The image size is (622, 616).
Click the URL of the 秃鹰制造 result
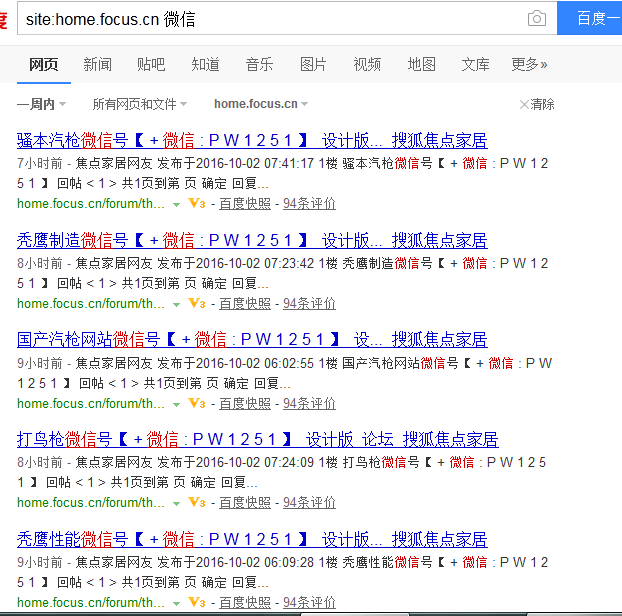point(91,304)
